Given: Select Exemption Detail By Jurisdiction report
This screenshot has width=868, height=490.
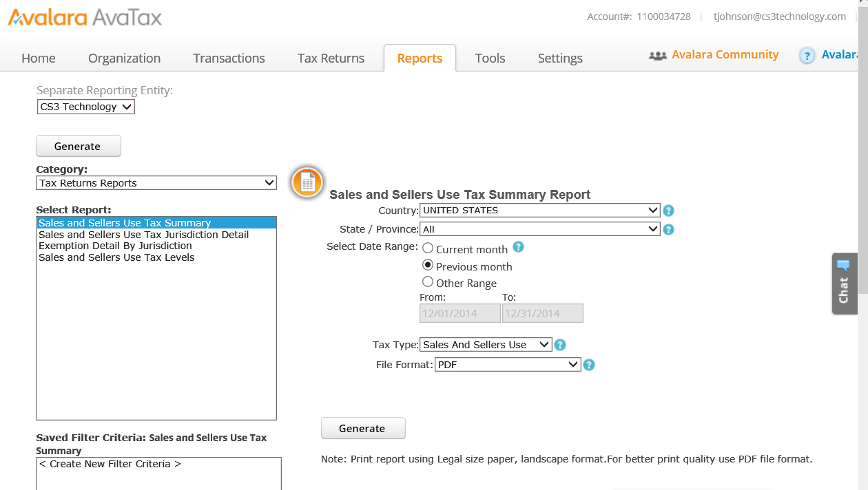Looking at the screenshot, I should (x=156, y=246).
